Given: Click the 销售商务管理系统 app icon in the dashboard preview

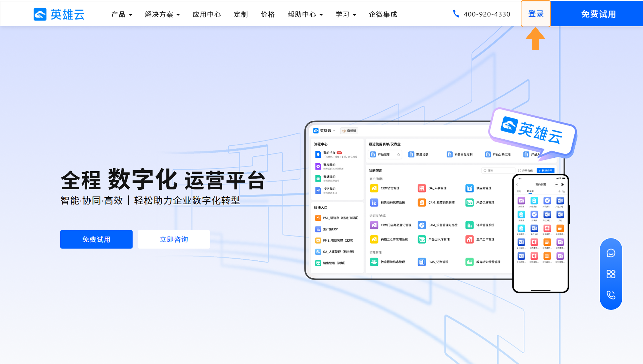Looking at the screenshot, I should [374, 203].
